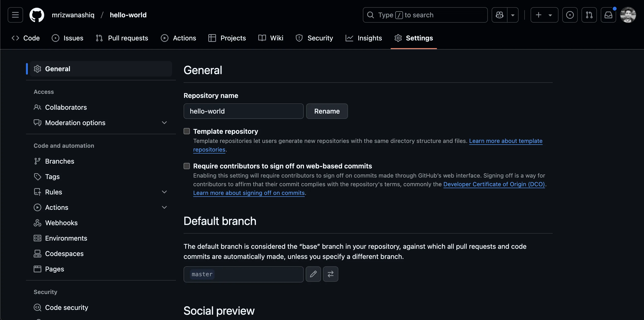Image resolution: width=644 pixels, height=320 pixels.
Task: Open the Pull requests icon in header
Action: (x=589, y=15)
